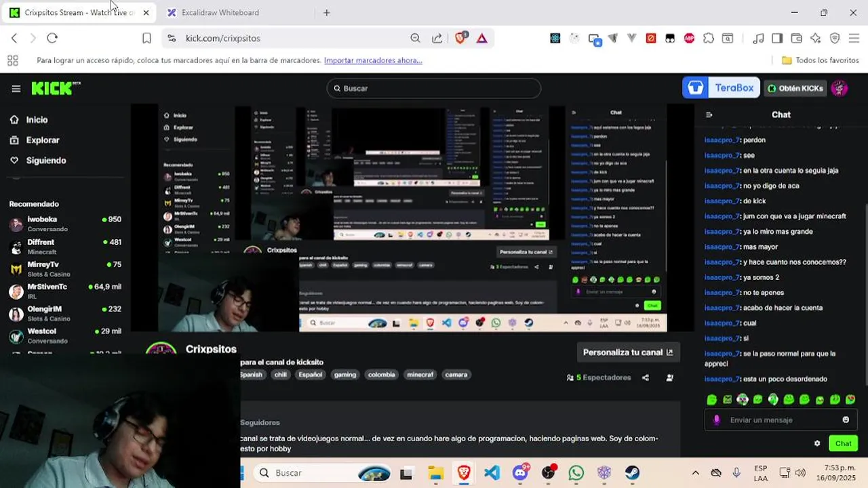
Task: Click the Obtén KICKs button
Action: point(795,88)
